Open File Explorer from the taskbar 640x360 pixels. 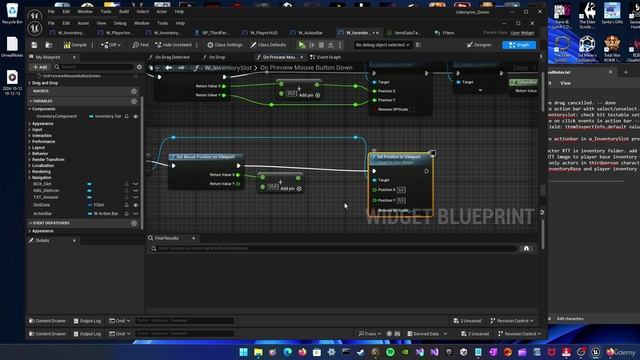click(x=258, y=352)
